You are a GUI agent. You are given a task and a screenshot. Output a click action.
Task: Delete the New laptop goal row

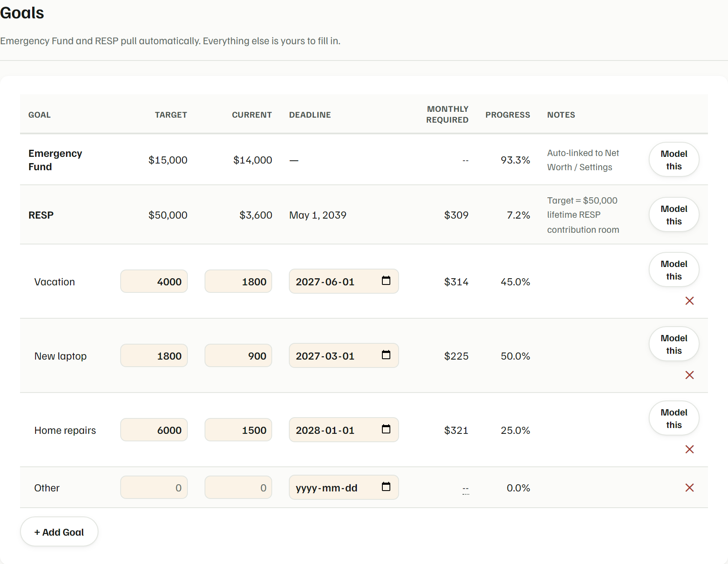coord(690,375)
